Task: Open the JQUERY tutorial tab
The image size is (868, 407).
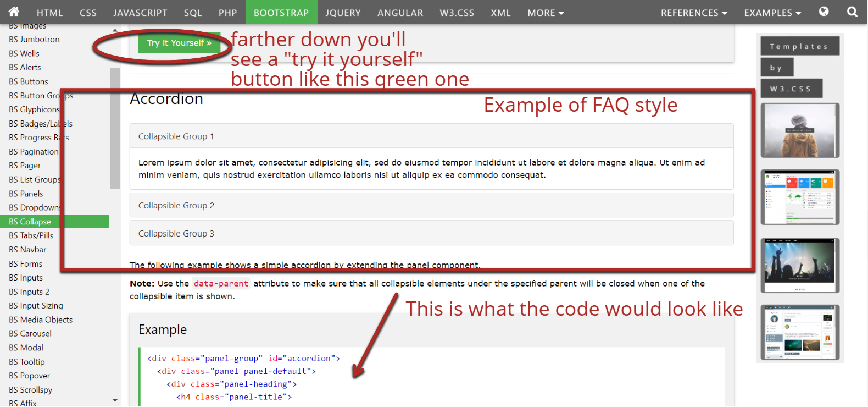Action: click(343, 13)
